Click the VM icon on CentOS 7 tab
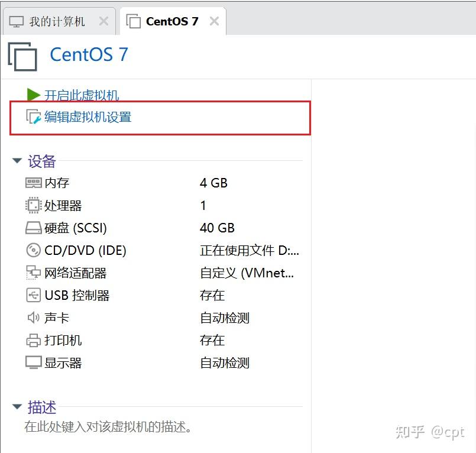The height and width of the screenshot is (453, 476). point(133,21)
